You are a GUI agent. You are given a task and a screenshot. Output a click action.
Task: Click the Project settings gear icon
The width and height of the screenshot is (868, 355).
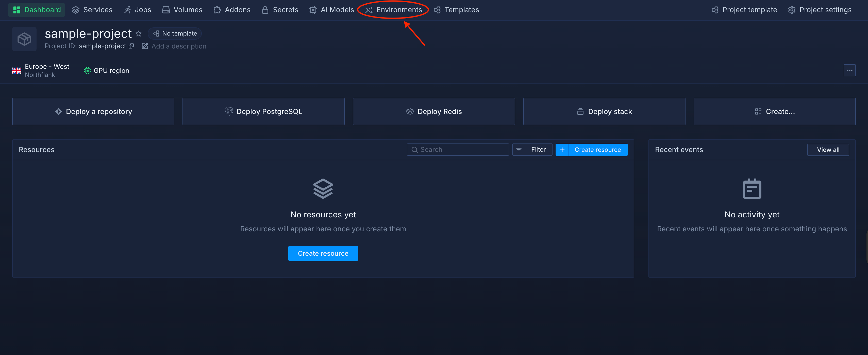click(x=792, y=10)
